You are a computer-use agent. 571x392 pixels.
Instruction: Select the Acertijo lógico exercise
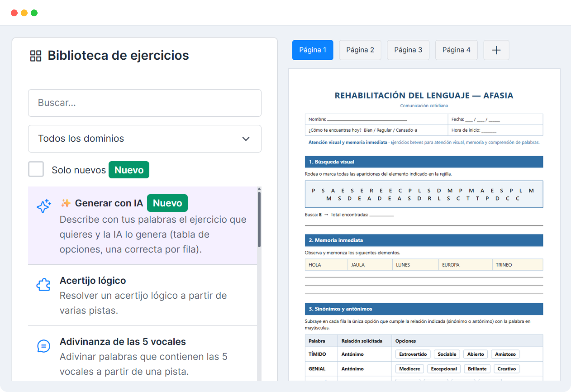click(143, 295)
